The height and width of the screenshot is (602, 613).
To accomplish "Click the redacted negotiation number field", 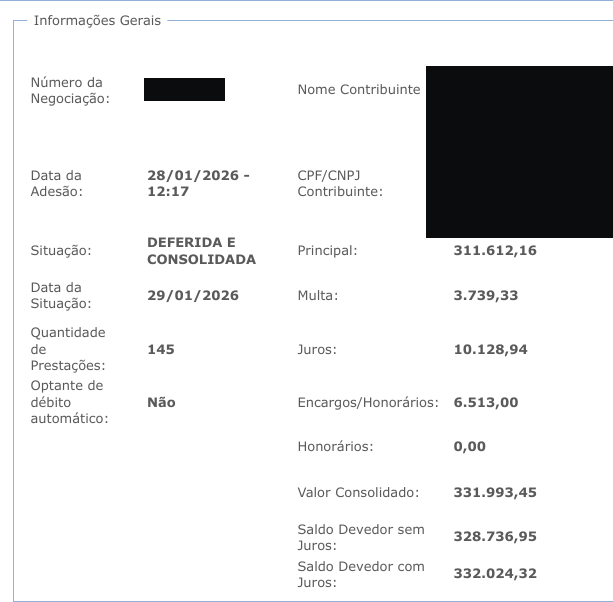I will 184,90.
